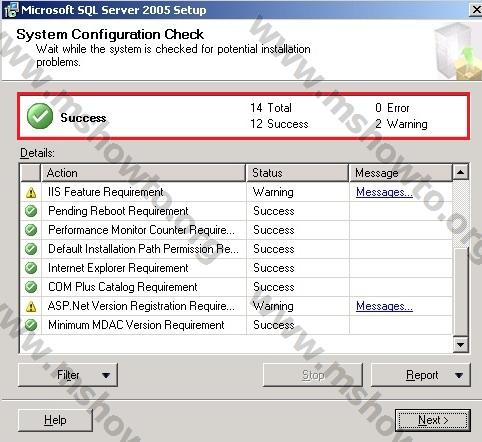Image resolution: width=482 pixels, height=442 pixels.
Task: Close the SQL Server 2005 Setup window
Action: 477,10
